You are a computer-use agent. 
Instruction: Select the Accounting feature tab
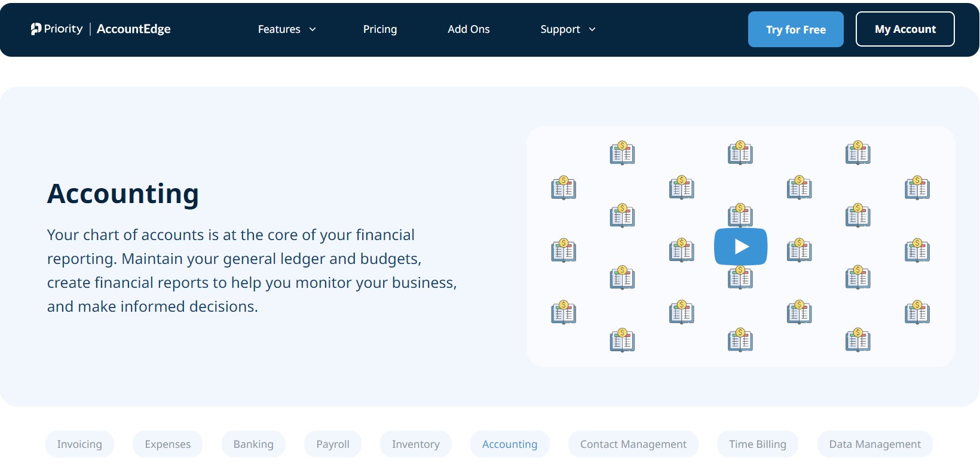510,444
